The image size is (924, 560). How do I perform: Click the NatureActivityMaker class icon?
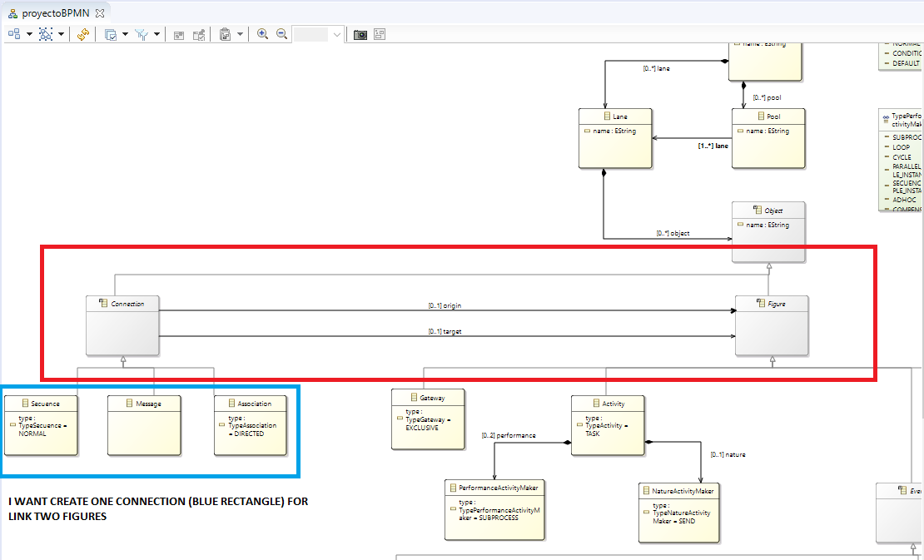(647, 490)
